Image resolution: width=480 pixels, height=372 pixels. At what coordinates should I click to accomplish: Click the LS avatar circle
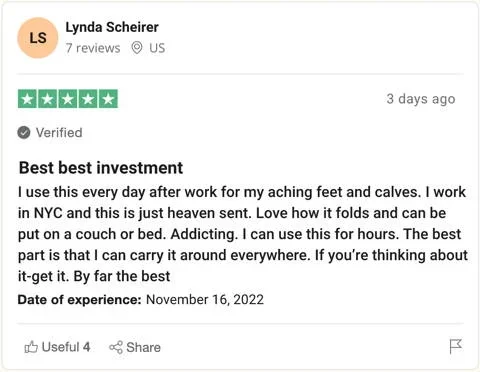(x=38, y=38)
